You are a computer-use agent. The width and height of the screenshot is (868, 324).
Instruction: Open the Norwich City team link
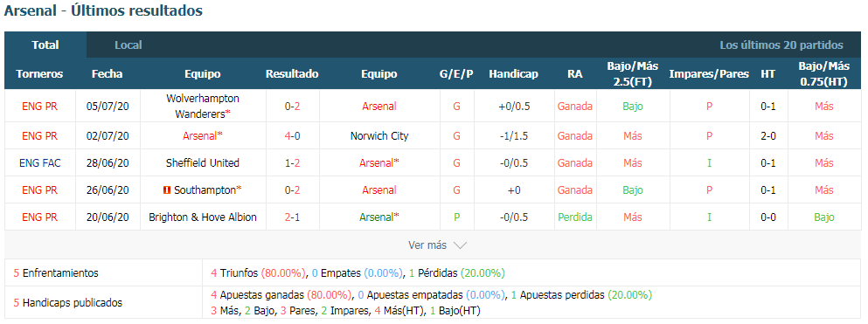379,136
